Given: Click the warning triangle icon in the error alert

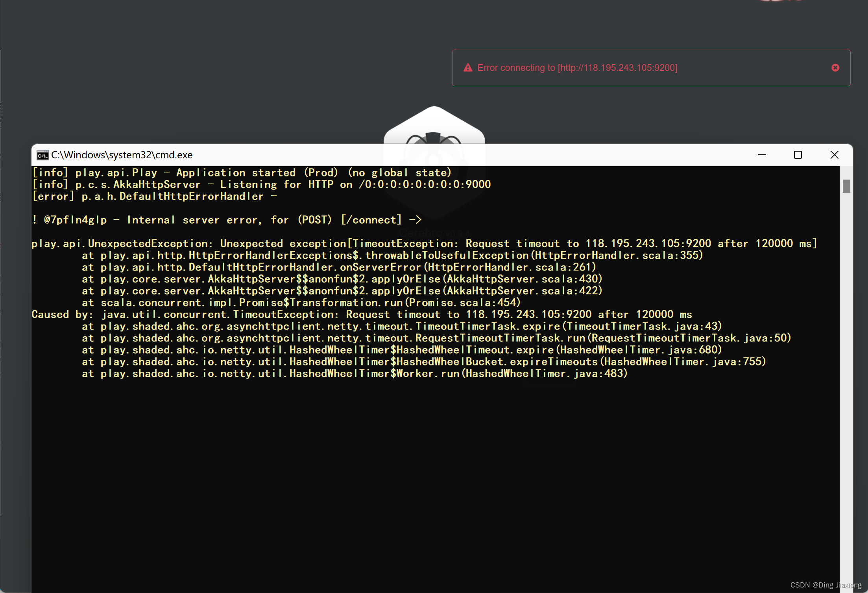Looking at the screenshot, I should (468, 68).
